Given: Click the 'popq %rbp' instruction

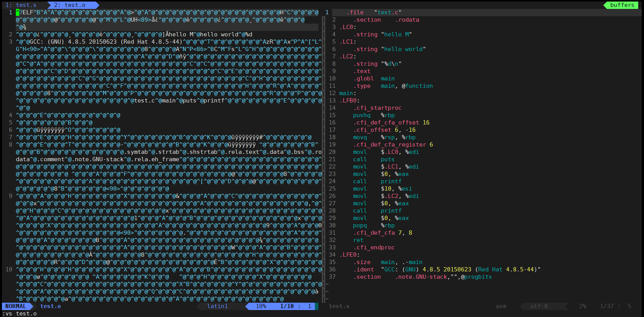Looking at the screenshot, I should (x=374, y=225).
